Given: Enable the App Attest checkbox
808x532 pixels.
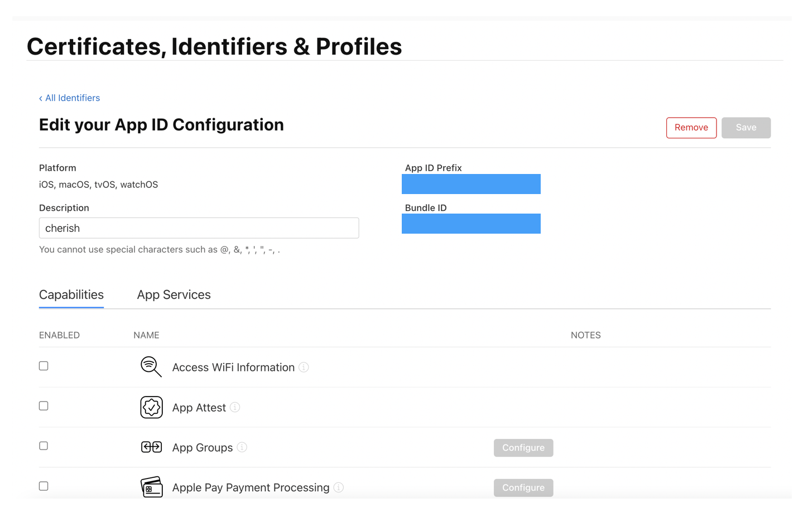Looking at the screenshot, I should point(44,406).
